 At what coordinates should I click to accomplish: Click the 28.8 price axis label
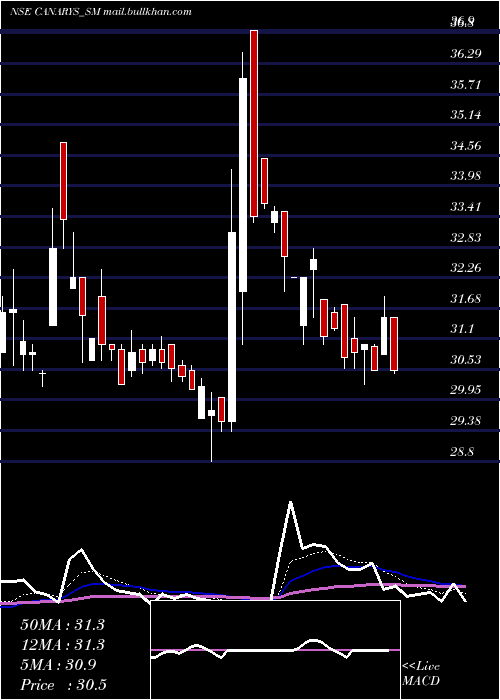(x=462, y=452)
